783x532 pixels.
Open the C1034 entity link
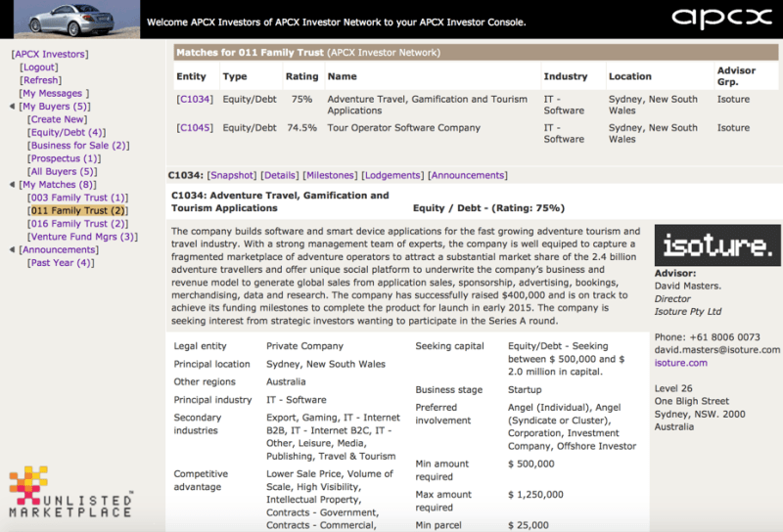click(x=194, y=100)
